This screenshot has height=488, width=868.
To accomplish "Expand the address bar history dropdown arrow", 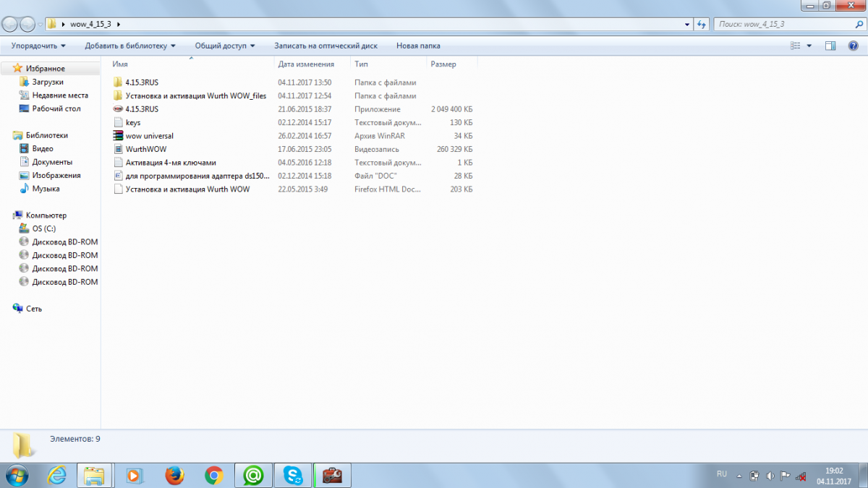I will click(687, 25).
